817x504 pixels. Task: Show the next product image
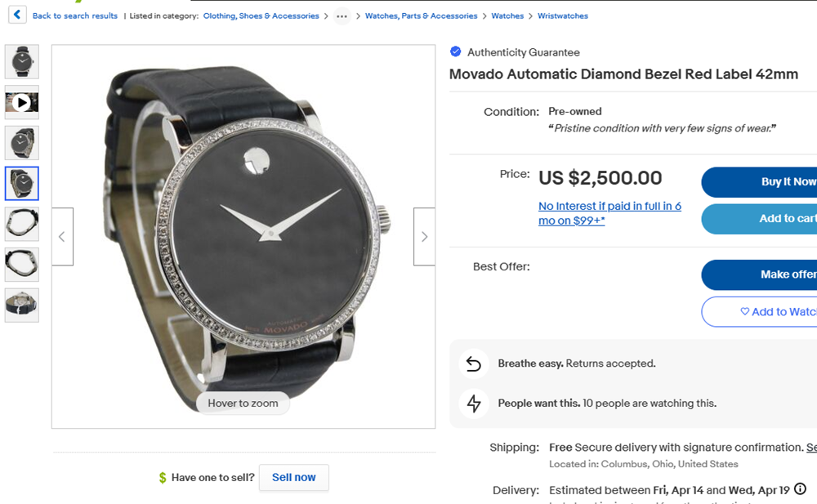point(424,237)
